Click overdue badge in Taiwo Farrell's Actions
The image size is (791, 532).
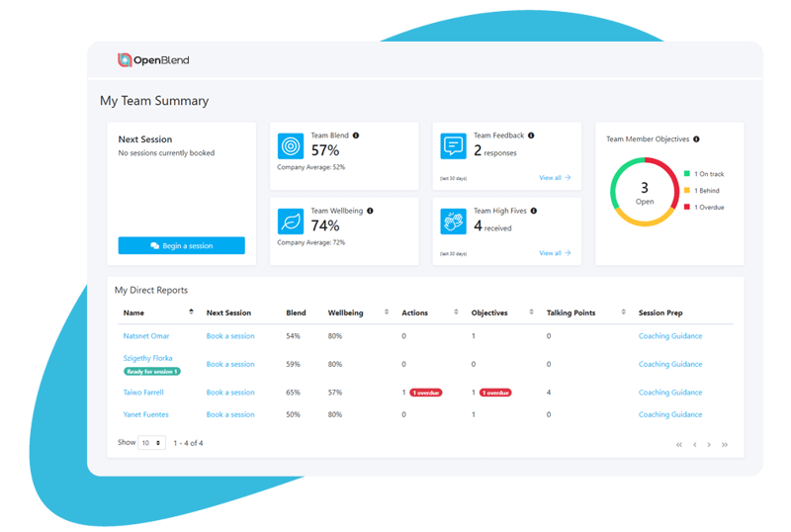(x=426, y=393)
